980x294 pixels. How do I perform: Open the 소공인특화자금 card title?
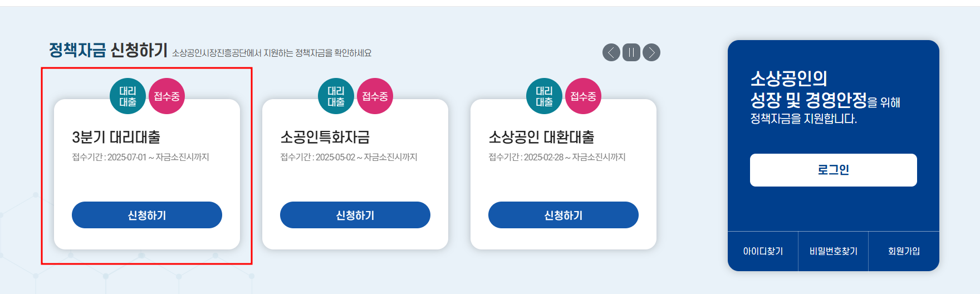325,137
